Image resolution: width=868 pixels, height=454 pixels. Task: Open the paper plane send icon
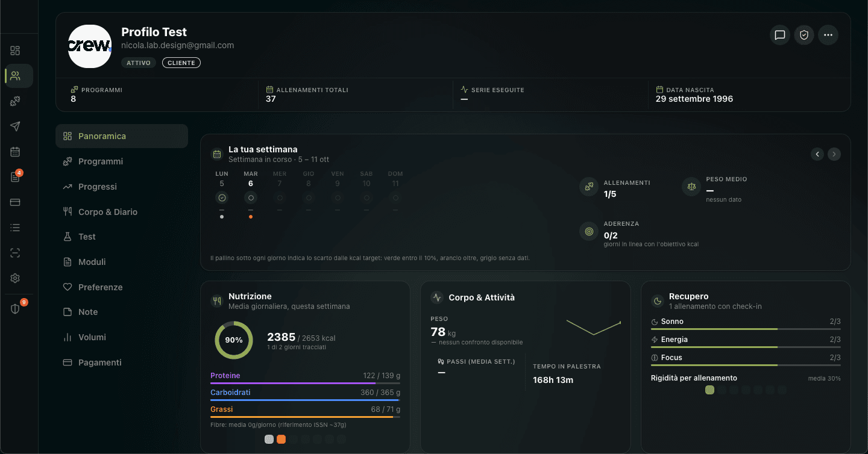pos(15,126)
